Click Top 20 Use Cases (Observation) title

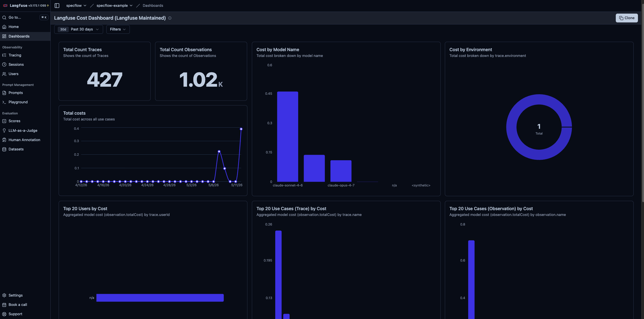tap(491, 209)
